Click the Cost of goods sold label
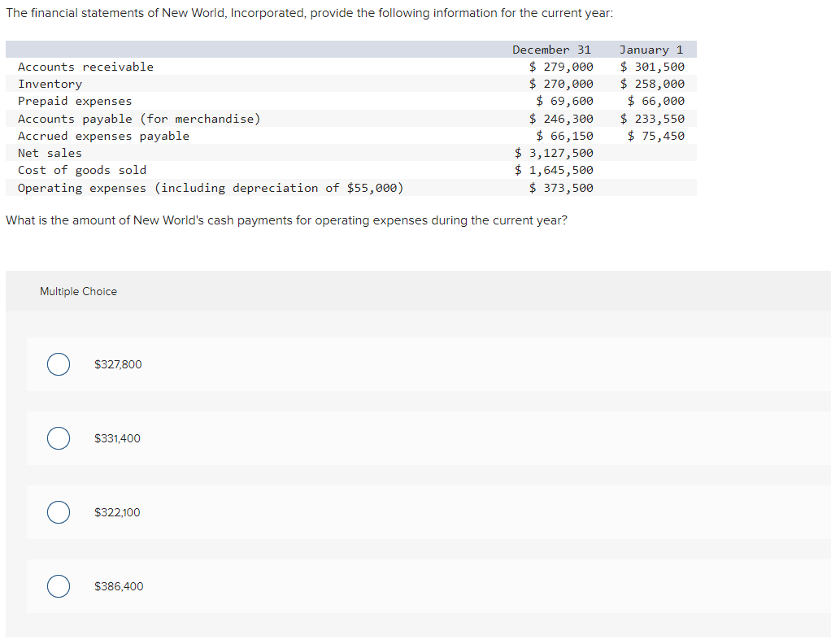 tap(82, 170)
